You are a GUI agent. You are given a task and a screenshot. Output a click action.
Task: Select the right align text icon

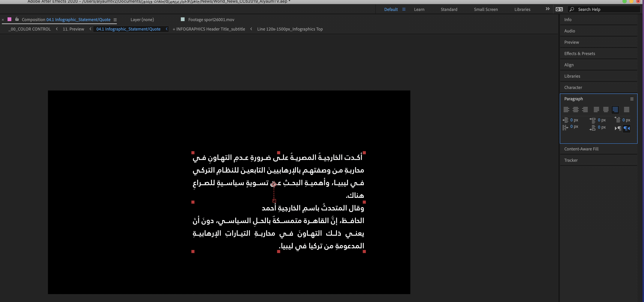[585, 109]
